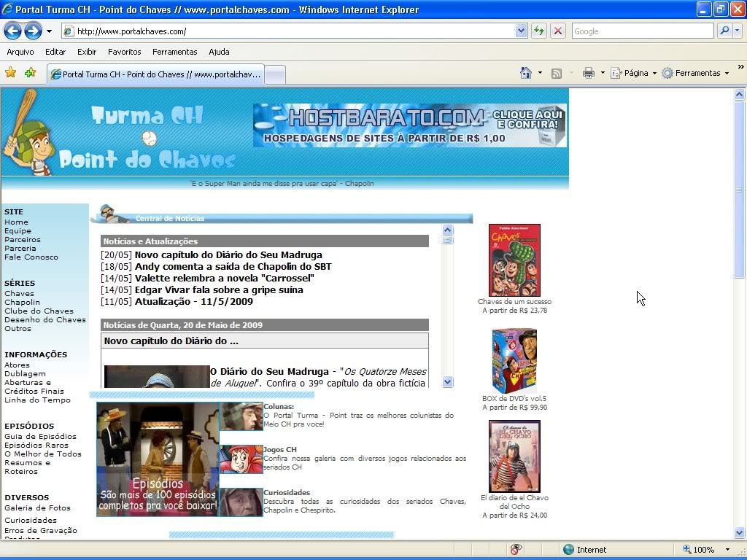
Task: Click the RSS feeds icon
Action: 557,74
